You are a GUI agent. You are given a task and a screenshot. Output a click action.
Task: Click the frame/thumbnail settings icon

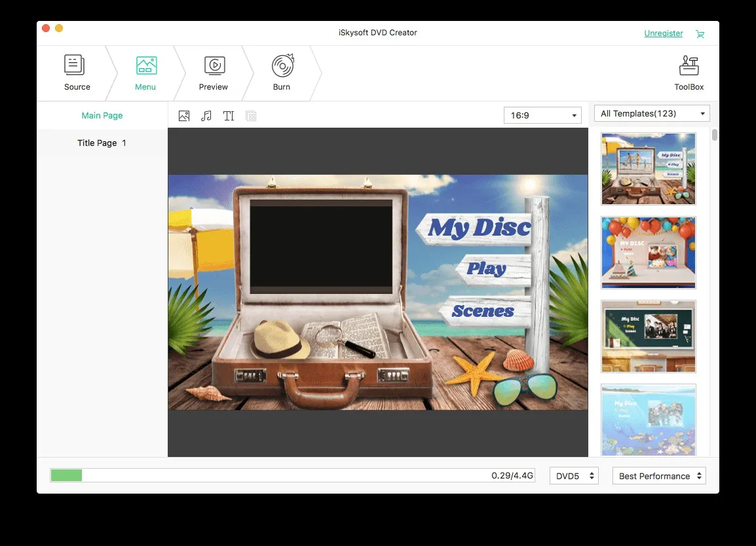251,115
